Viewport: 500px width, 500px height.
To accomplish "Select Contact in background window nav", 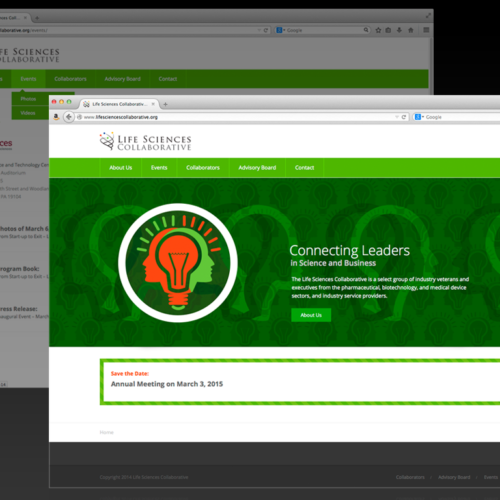I will (168, 79).
